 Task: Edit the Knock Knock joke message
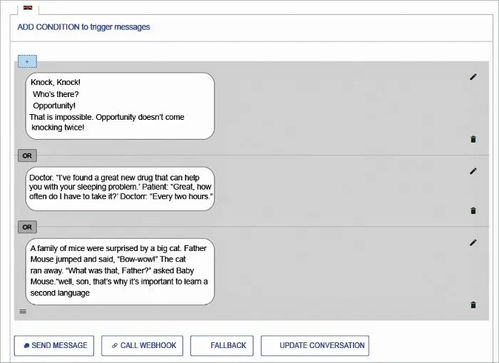coord(473,77)
